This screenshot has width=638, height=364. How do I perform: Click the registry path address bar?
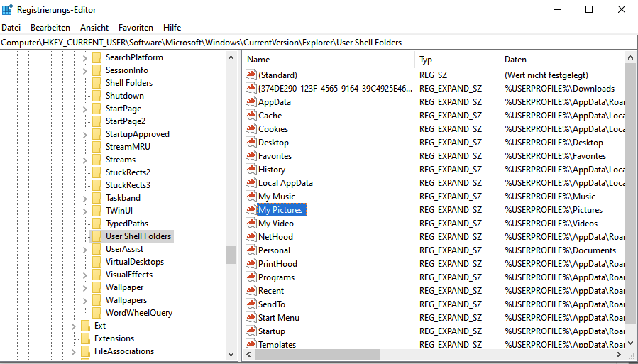click(319, 43)
